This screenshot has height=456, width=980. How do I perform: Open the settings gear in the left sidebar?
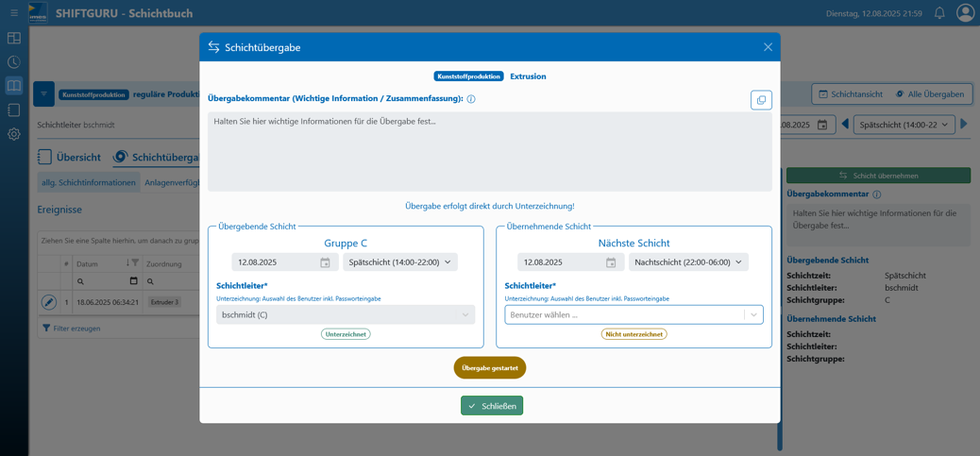click(x=14, y=134)
